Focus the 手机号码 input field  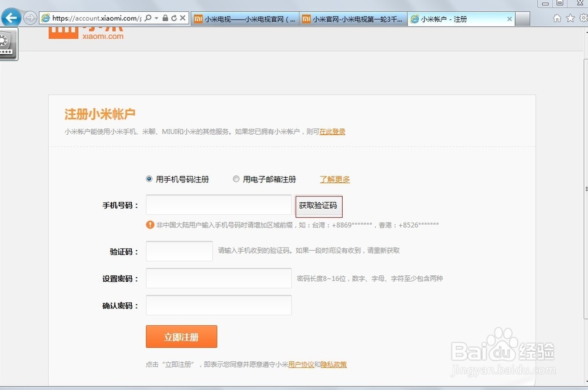coord(219,205)
